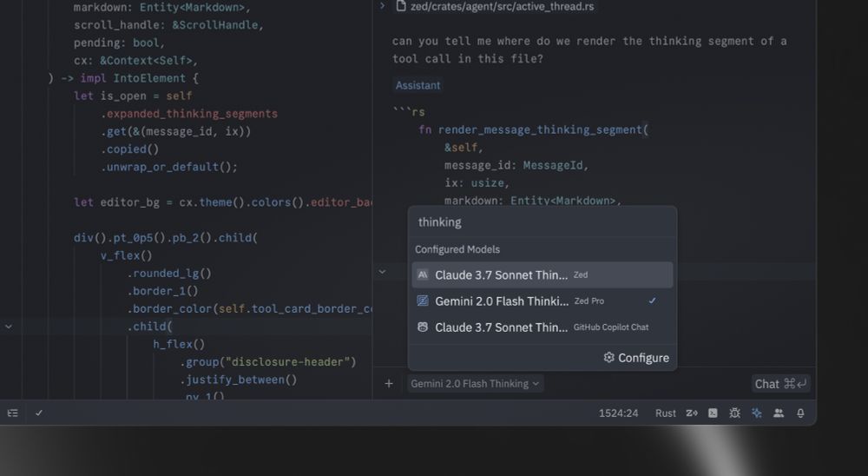Click the Assistant label

pos(418,85)
